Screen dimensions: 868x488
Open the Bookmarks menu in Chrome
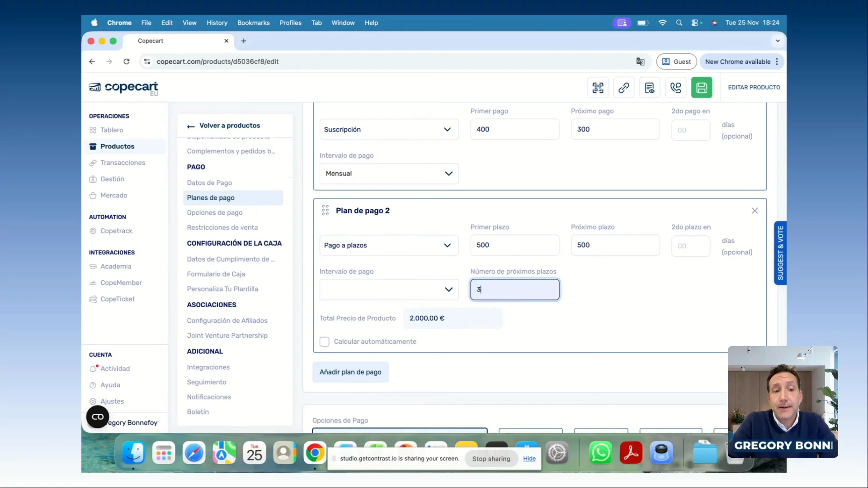[253, 23]
